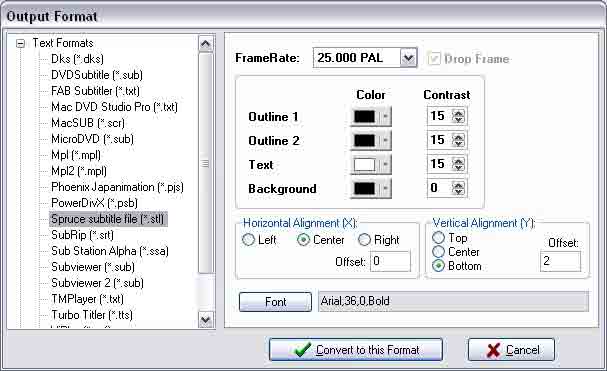
Task: Click the format list scroll down arrow
Action: (x=205, y=320)
